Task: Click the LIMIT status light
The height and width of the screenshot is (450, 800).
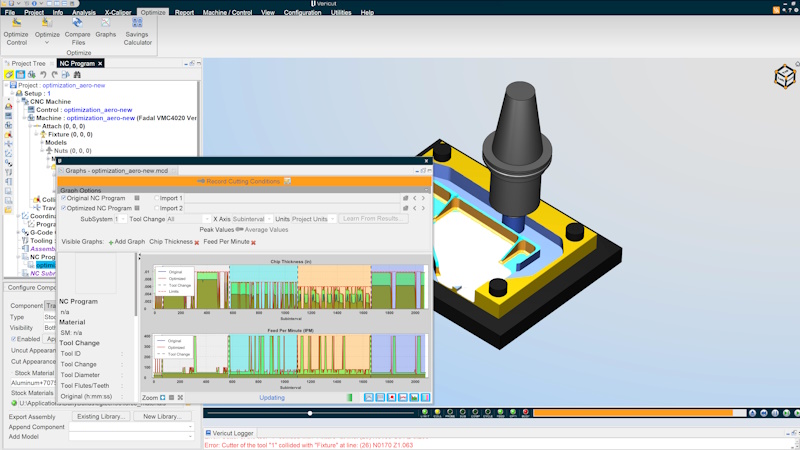Action: (x=425, y=413)
